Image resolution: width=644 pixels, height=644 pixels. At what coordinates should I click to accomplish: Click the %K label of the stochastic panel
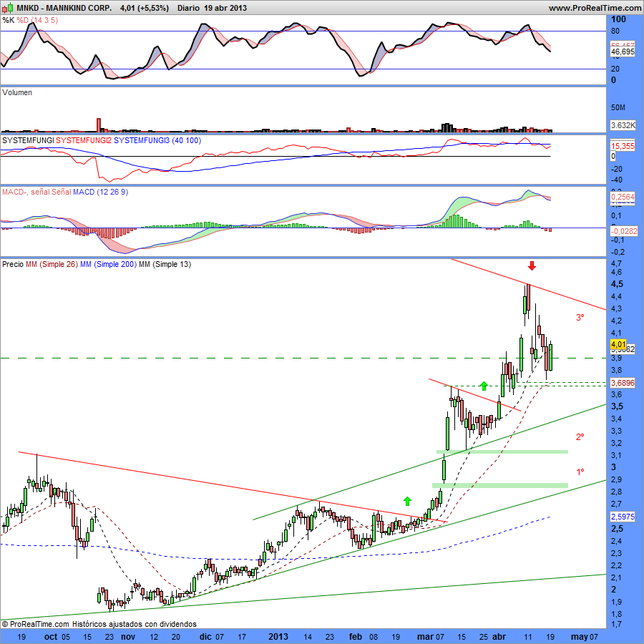[x=8, y=20]
